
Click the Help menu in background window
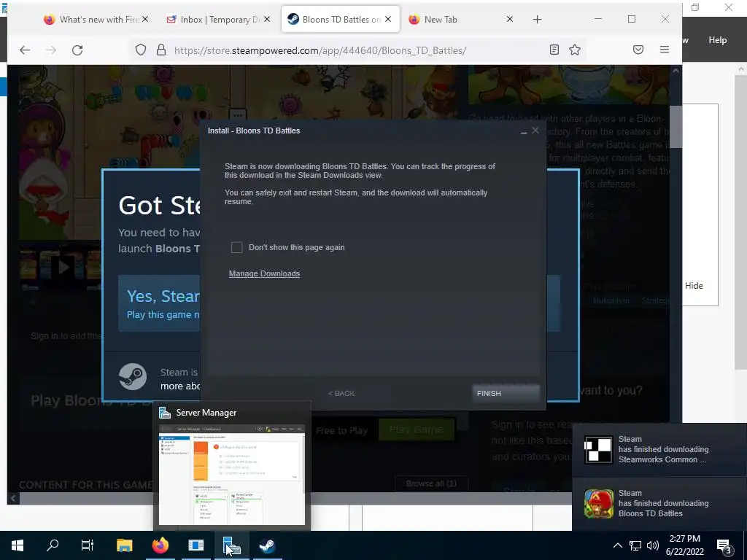click(x=718, y=40)
